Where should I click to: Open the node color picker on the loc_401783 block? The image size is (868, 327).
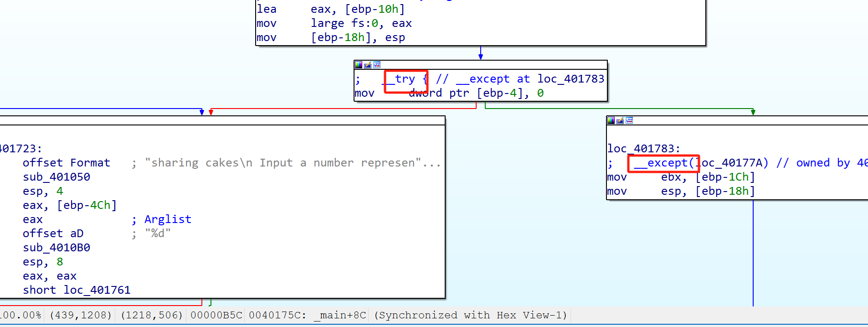tap(611, 120)
